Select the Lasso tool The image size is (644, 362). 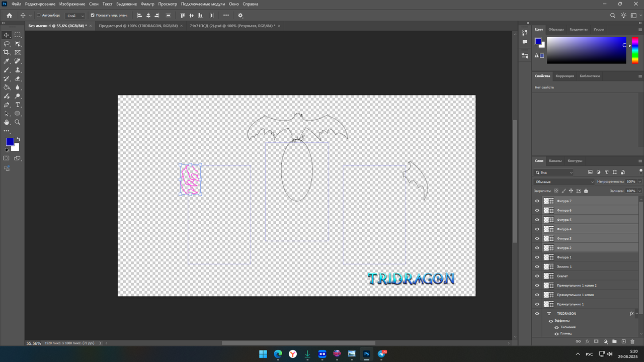(7, 44)
